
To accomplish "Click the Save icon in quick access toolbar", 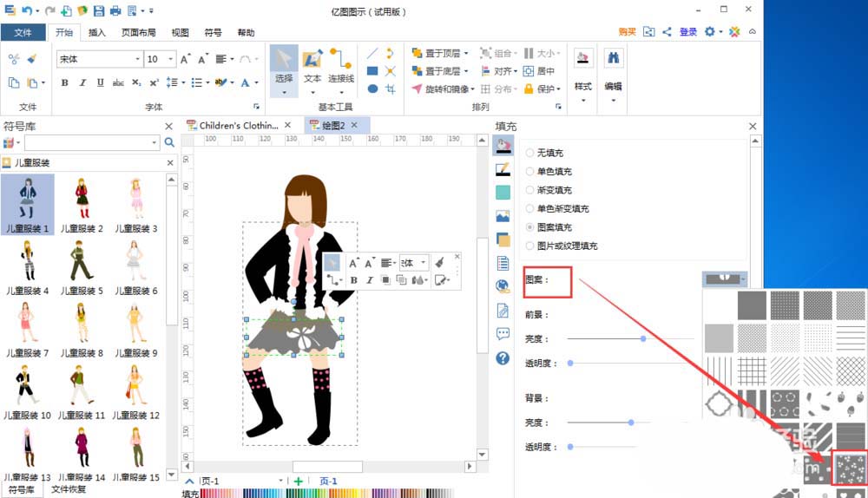I will 99,10.
